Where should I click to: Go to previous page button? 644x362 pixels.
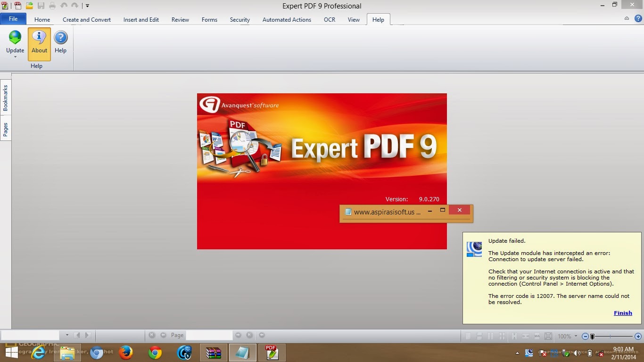tap(163, 335)
